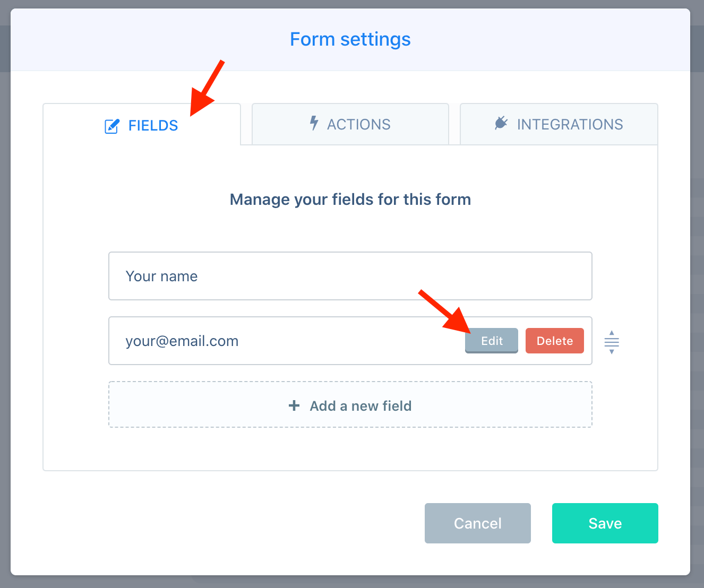Click the Add a new field label
Image resolution: width=704 pixels, height=588 pixels.
pyautogui.click(x=361, y=406)
